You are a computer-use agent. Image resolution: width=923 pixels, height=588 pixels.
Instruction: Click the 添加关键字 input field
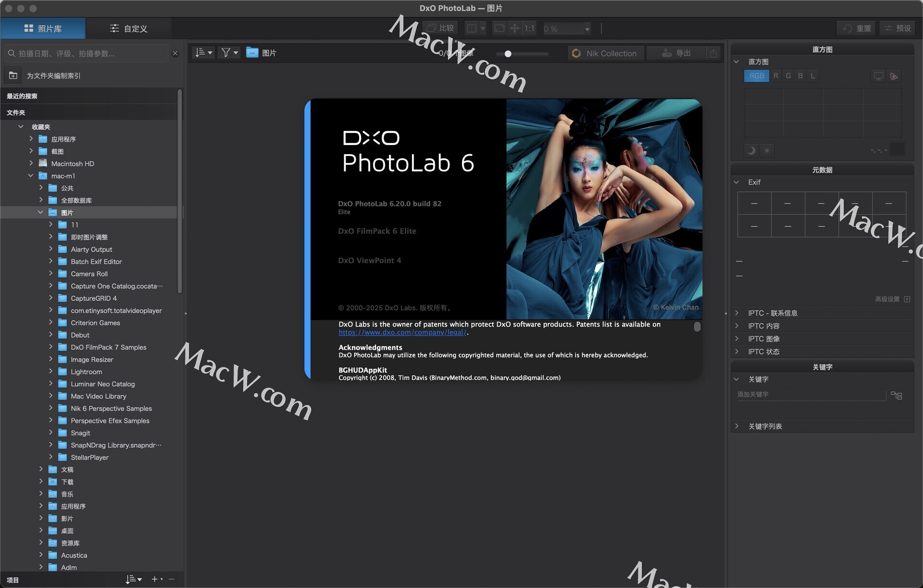coord(811,394)
